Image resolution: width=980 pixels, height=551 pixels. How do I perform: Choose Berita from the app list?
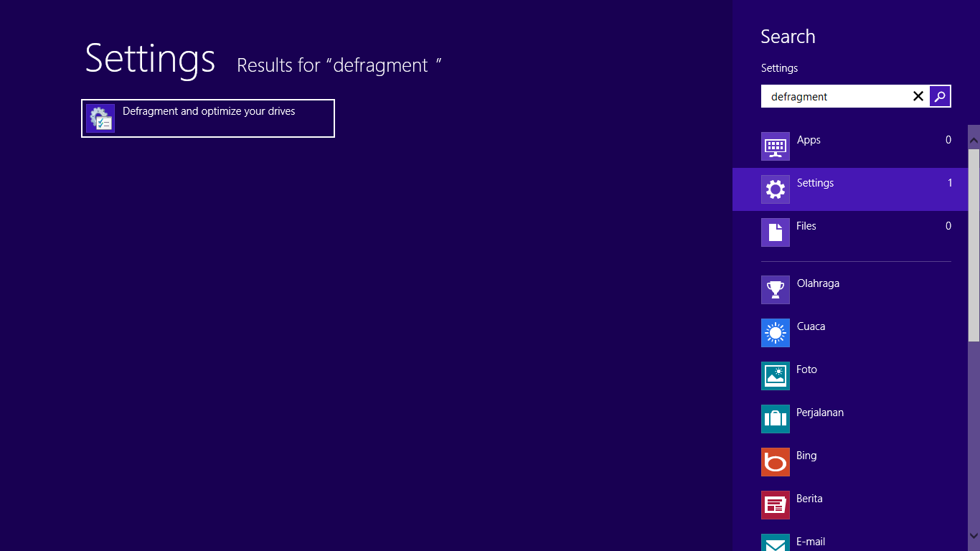[x=850, y=505]
